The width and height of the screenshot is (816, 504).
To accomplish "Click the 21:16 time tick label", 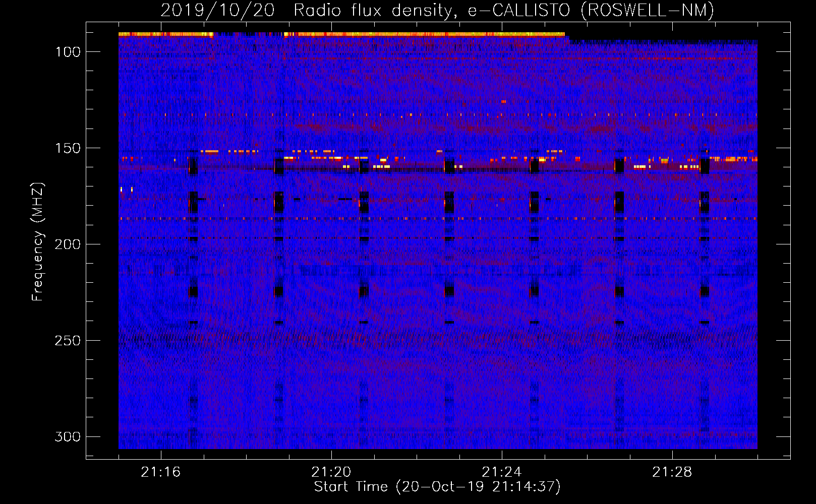I will 161,472.
